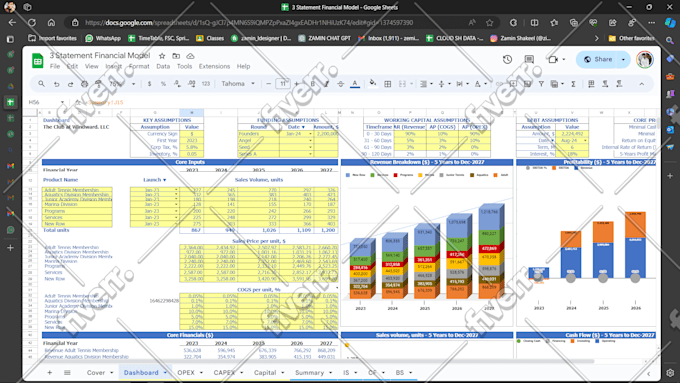
Task: Open the File menu
Action: (x=55, y=66)
